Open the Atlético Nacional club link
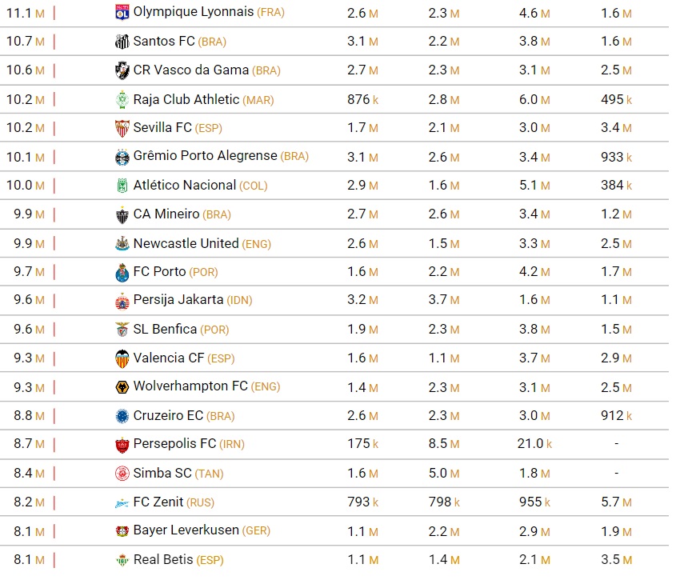The width and height of the screenshot is (700, 588). point(186,185)
